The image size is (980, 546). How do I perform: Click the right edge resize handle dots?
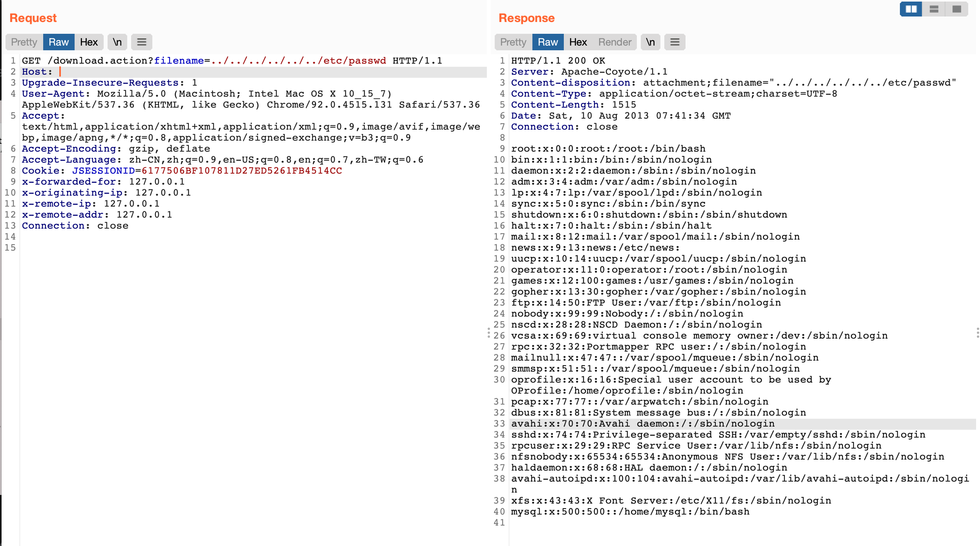click(978, 333)
